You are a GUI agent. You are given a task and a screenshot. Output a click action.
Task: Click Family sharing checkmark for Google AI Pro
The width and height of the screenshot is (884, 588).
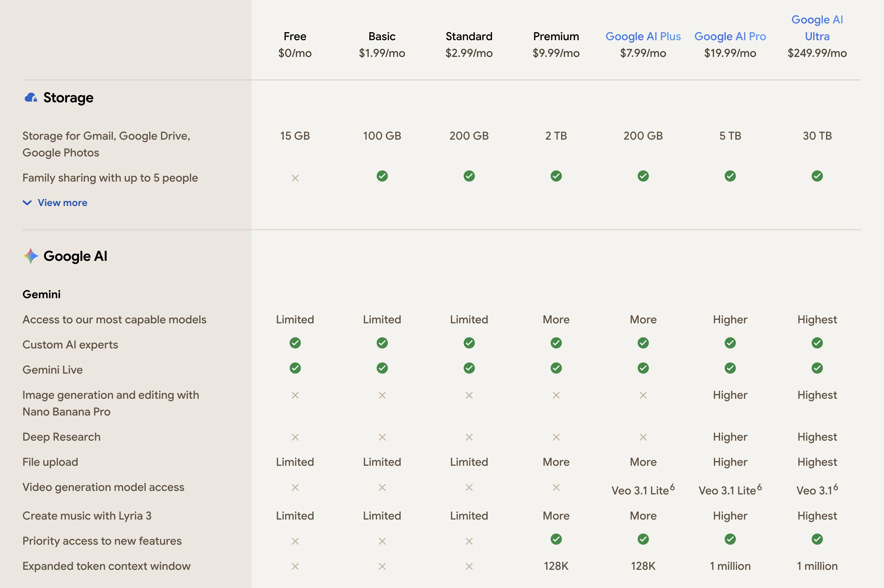[x=730, y=176]
